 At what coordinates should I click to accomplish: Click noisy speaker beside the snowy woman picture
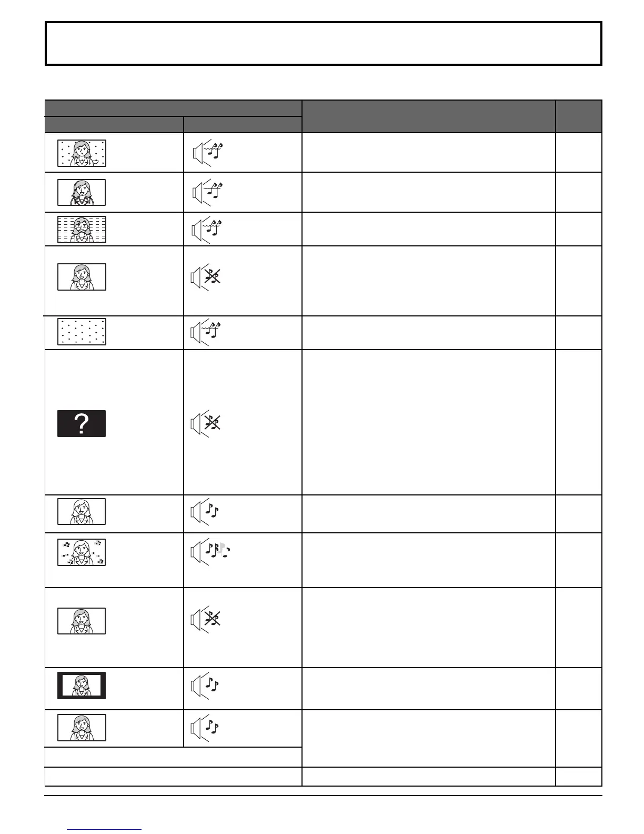click(x=207, y=153)
